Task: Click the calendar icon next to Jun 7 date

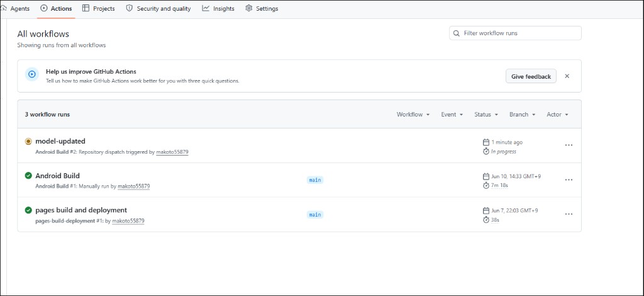Action: point(486,210)
